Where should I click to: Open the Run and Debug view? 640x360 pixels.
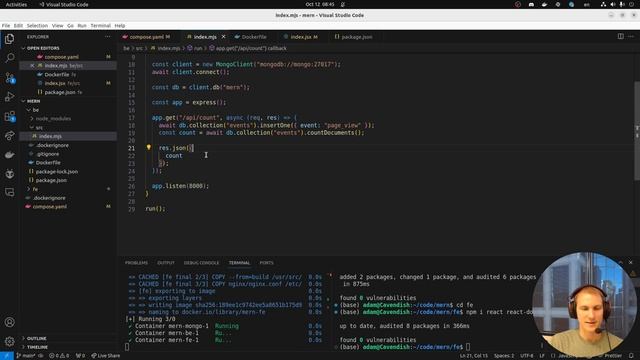pyautogui.click(x=9, y=97)
